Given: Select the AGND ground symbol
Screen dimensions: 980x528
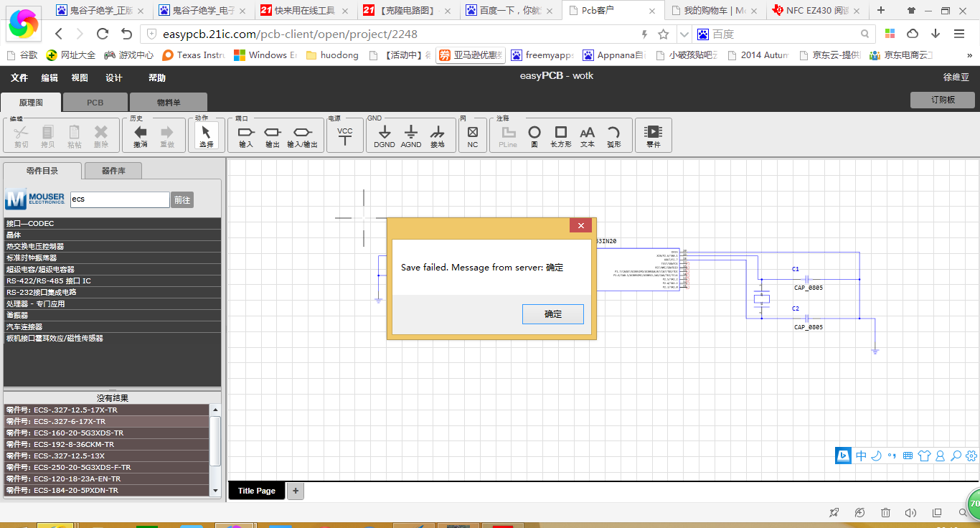Looking at the screenshot, I should 411,135.
